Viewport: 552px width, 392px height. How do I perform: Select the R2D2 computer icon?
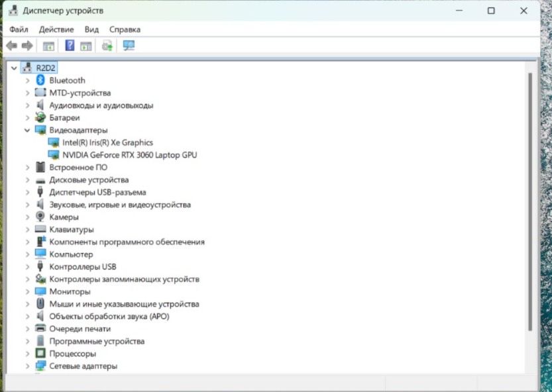[27, 68]
